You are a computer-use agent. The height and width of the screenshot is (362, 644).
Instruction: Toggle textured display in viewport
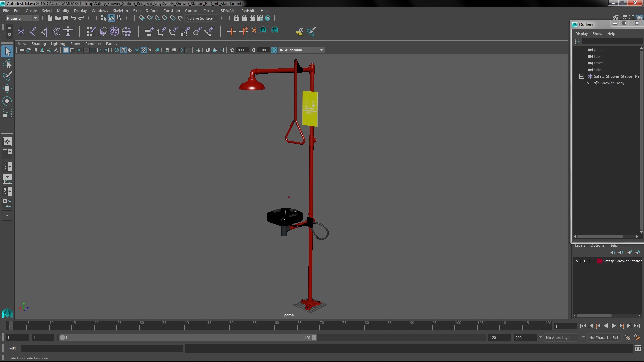[x=144, y=50]
